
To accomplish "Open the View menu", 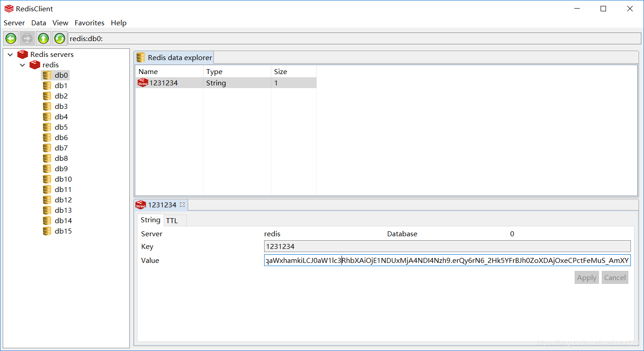I will [x=60, y=23].
